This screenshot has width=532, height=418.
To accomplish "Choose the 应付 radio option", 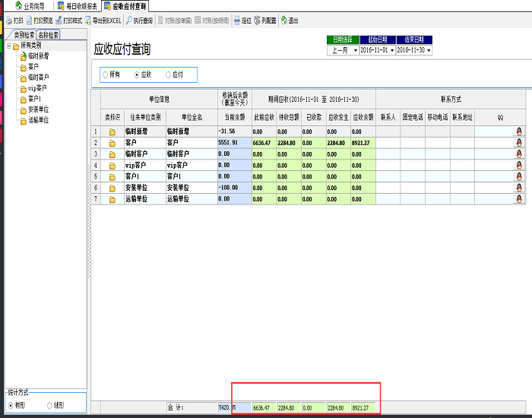I will 168,74.
